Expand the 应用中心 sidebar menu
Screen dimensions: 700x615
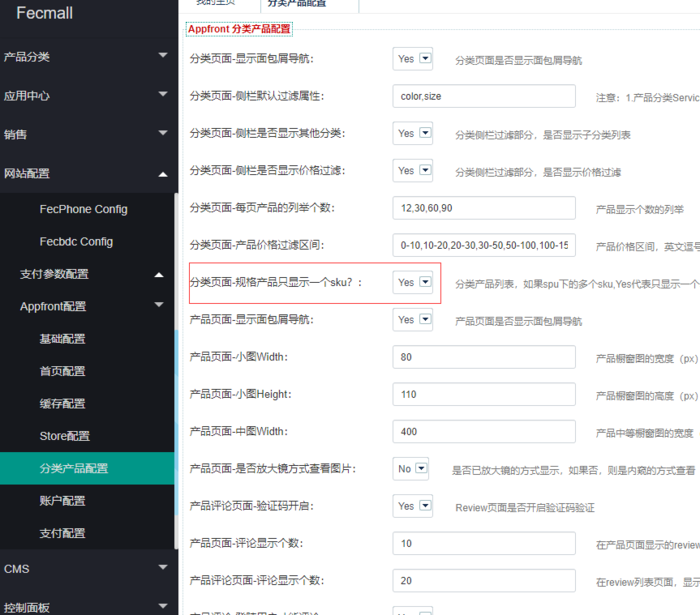[85, 96]
